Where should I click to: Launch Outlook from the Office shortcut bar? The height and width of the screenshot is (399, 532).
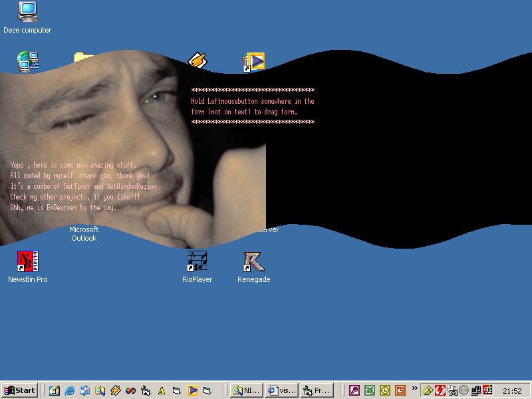click(385, 390)
